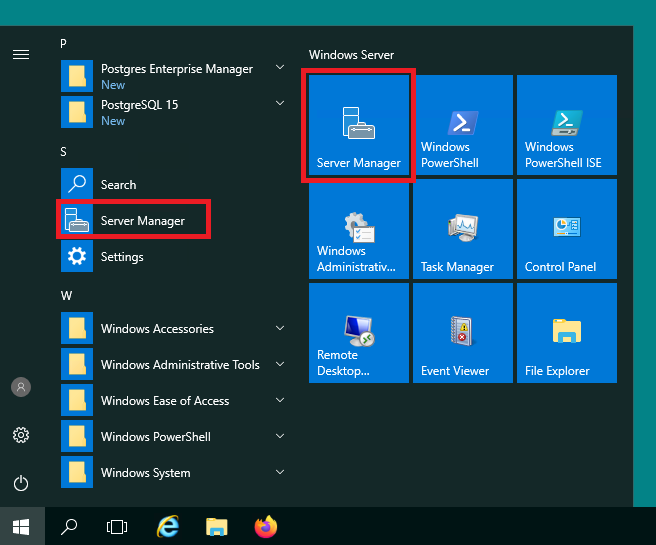Launch the Windows PowerShell tile
The width and height of the screenshot is (656, 545).
(x=463, y=125)
